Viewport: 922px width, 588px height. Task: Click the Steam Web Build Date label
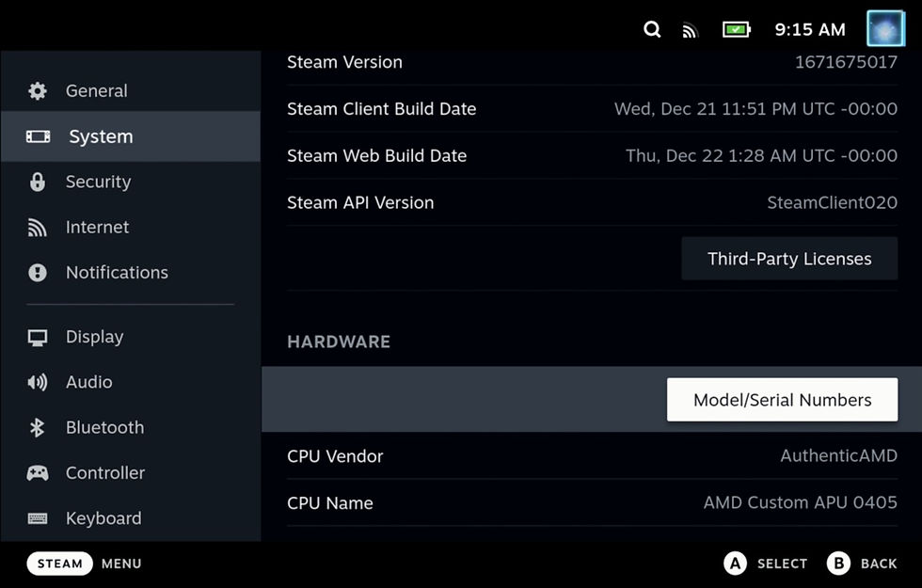coord(377,156)
